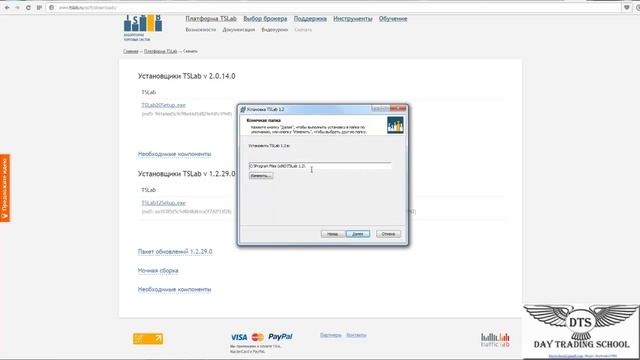The image size is (640, 360).
Task: Click the Главная breadcrumb link
Action: pyautogui.click(x=131, y=51)
